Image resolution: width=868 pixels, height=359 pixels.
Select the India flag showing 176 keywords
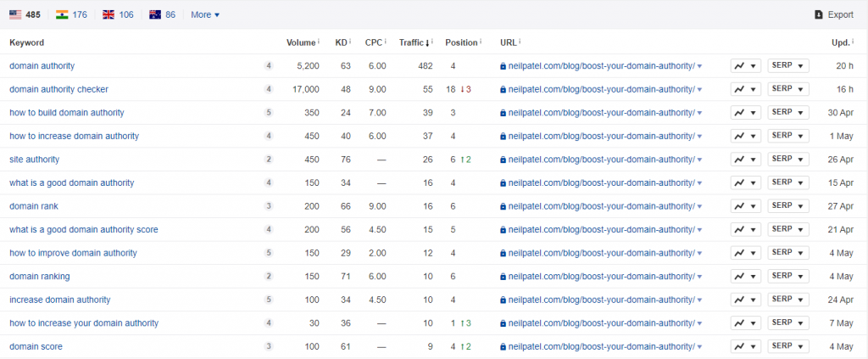pos(71,15)
